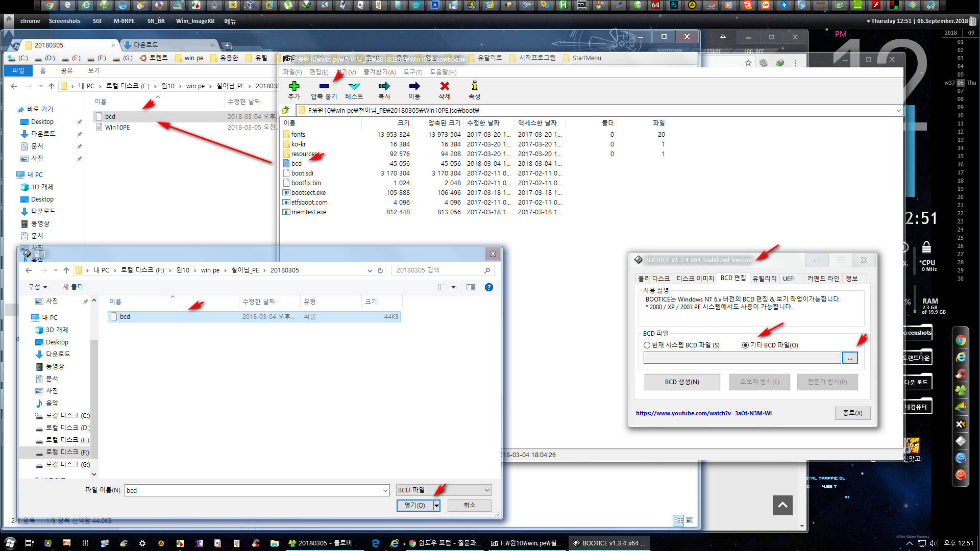Open the recent locations arrow in the open dialog
Viewport: 980px width, 551px height.
[x=56, y=270]
